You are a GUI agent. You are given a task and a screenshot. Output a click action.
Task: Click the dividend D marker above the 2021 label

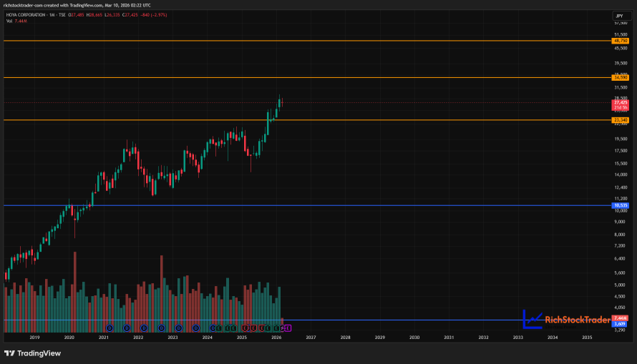pyautogui.click(x=110, y=328)
